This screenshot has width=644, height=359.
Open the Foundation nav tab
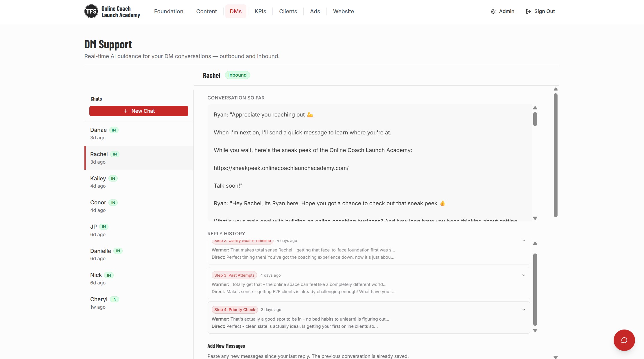[169, 11]
